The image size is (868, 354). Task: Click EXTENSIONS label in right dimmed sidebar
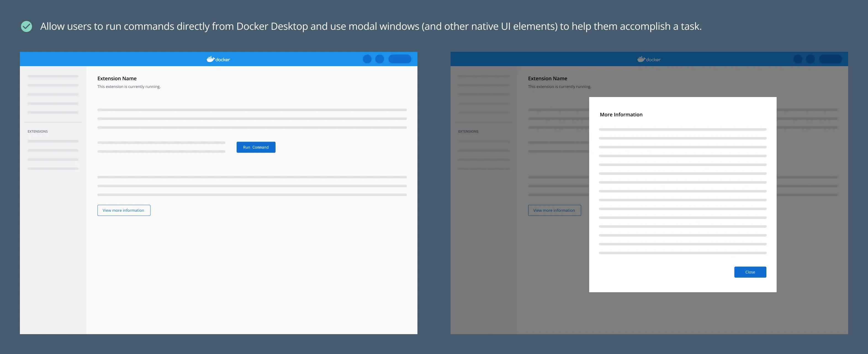[x=468, y=132]
